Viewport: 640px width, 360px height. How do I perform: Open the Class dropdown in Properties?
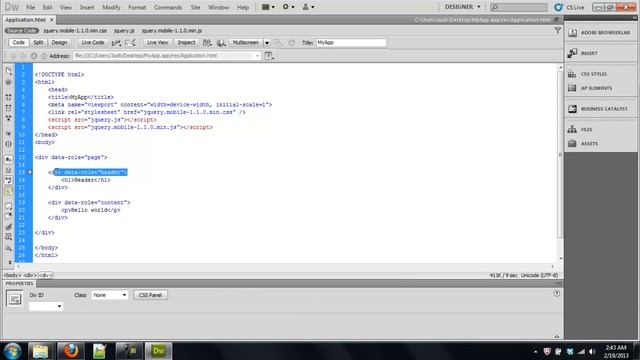tap(109, 295)
